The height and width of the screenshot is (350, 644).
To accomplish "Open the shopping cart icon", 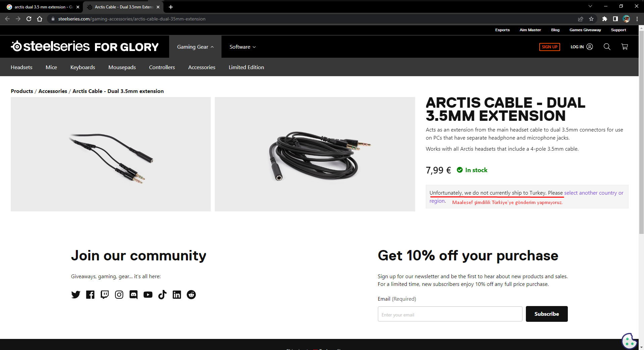I will (x=624, y=47).
